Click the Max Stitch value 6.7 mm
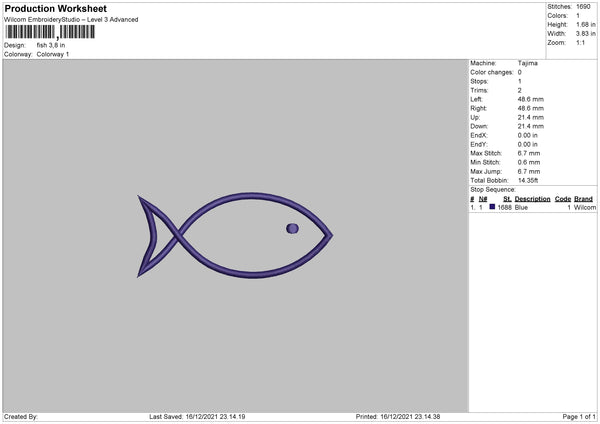 tap(529, 153)
